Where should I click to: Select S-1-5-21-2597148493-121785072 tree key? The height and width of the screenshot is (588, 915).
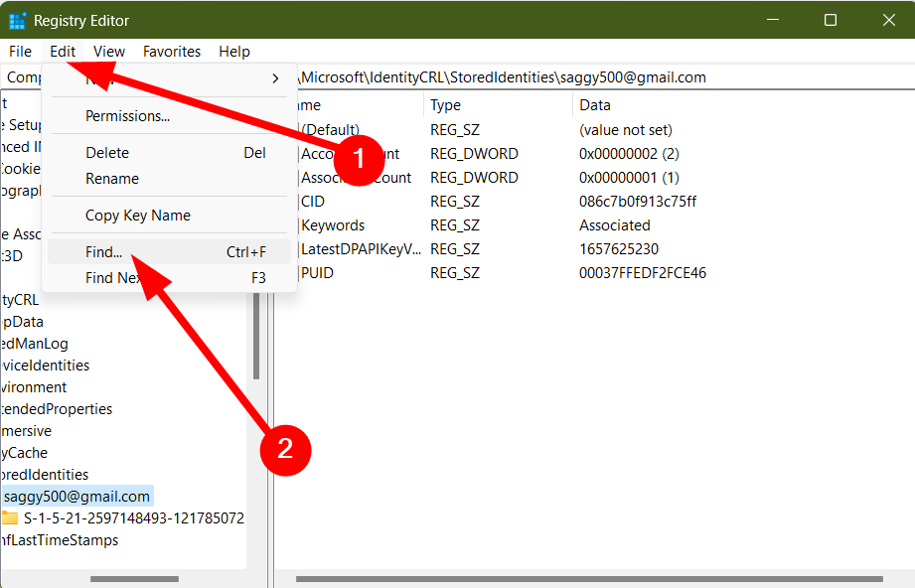[134, 518]
